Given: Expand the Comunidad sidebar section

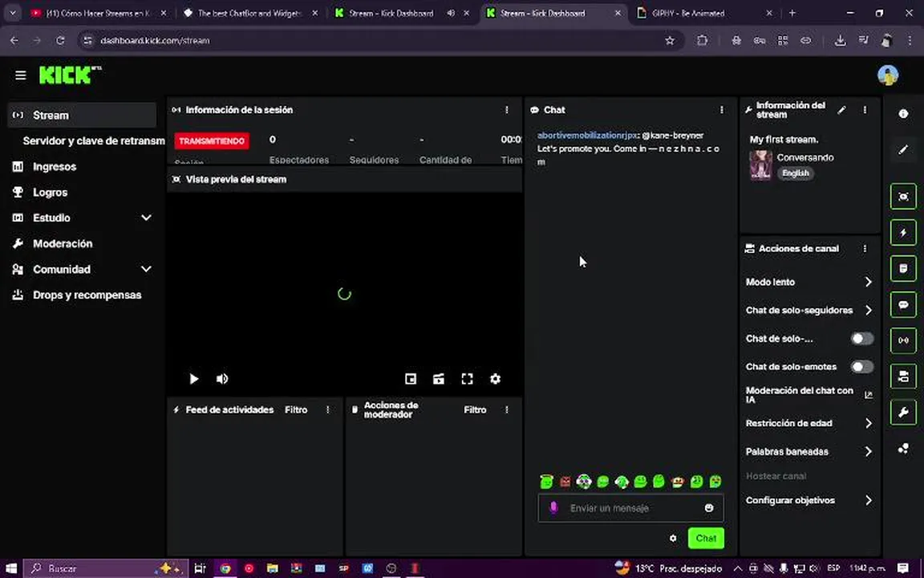Looking at the screenshot, I should tap(82, 270).
